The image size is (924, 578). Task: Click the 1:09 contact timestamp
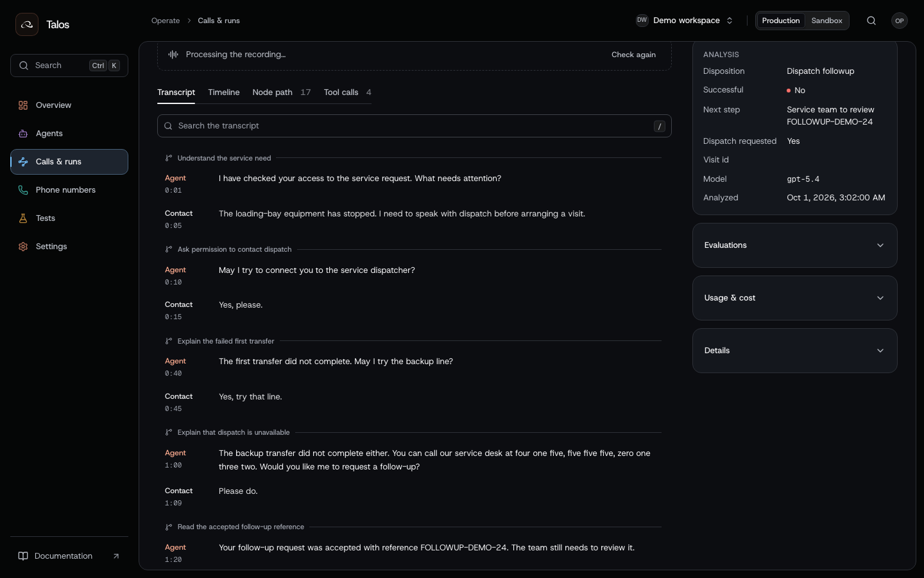(x=173, y=504)
